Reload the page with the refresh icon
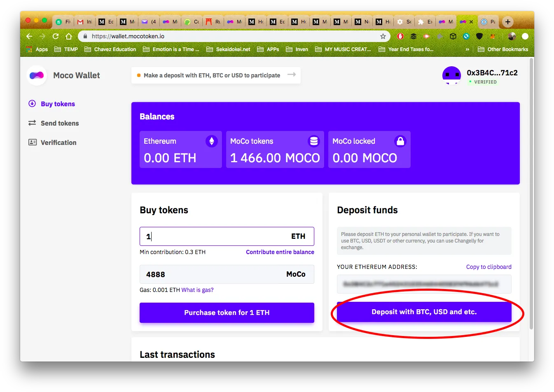 (x=56, y=36)
